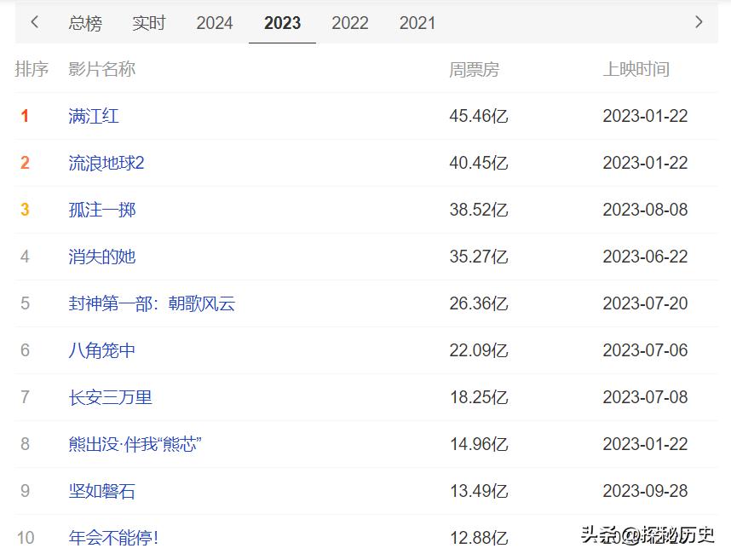Select the 2023 year tab
Image resolution: width=731 pixels, height=560 pixels.
point(282,23)
